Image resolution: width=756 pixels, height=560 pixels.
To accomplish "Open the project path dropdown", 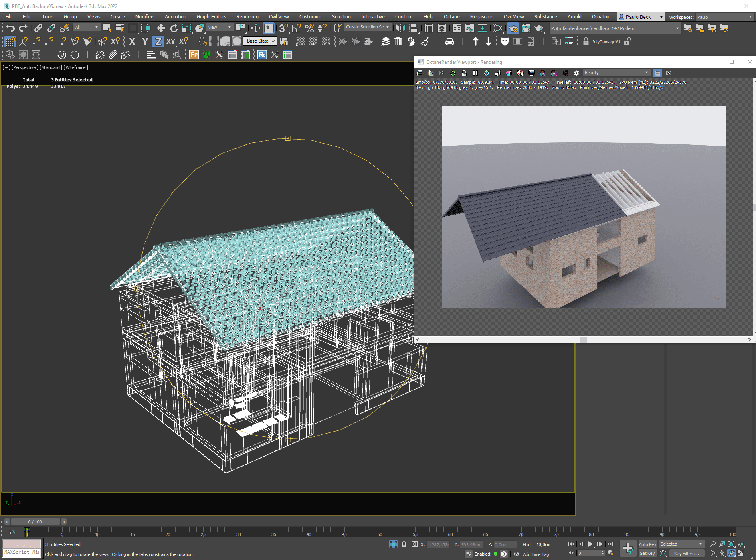I will [x=677, y=28].
